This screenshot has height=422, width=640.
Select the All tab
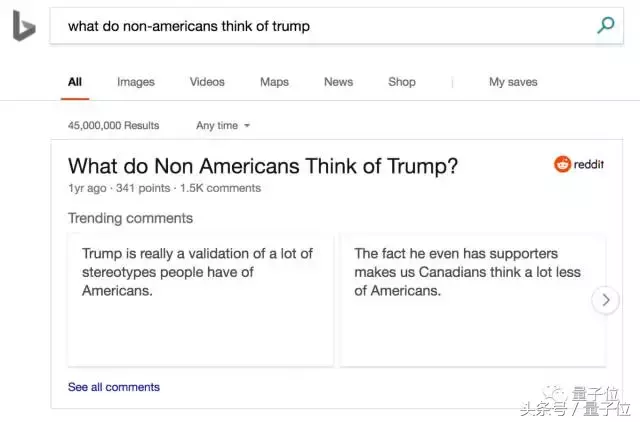(x=75, y=82)
